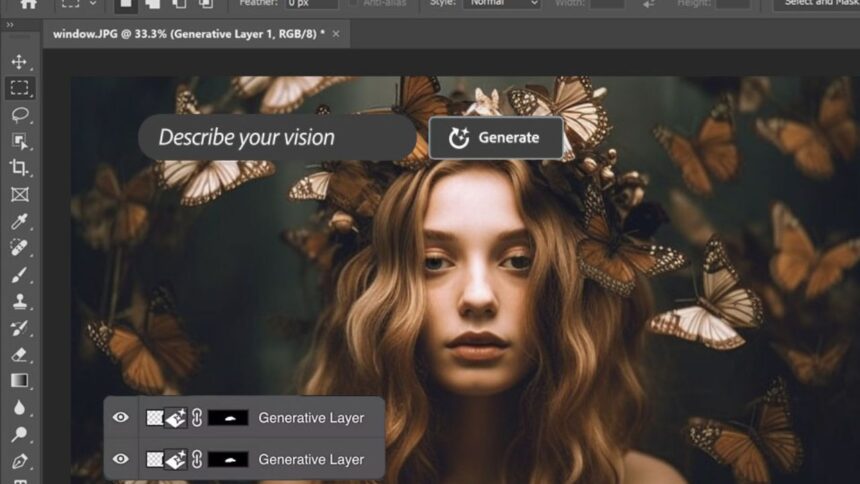Select the Object Selection tool
Screen dimensions: 860x484
pyautogui.click(x=20, y=142)
